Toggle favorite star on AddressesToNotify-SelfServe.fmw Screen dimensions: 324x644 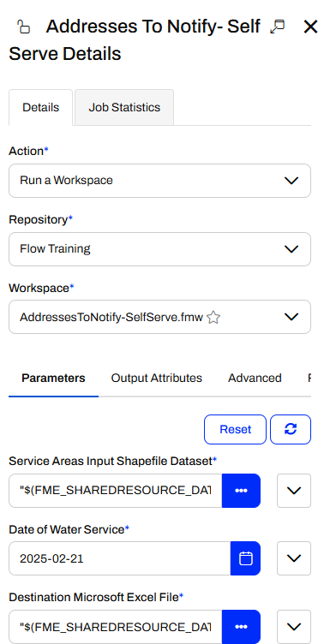213,317
